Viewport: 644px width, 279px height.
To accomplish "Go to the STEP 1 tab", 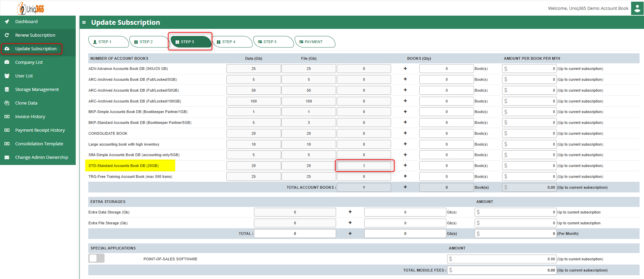I will pos(108,42).
